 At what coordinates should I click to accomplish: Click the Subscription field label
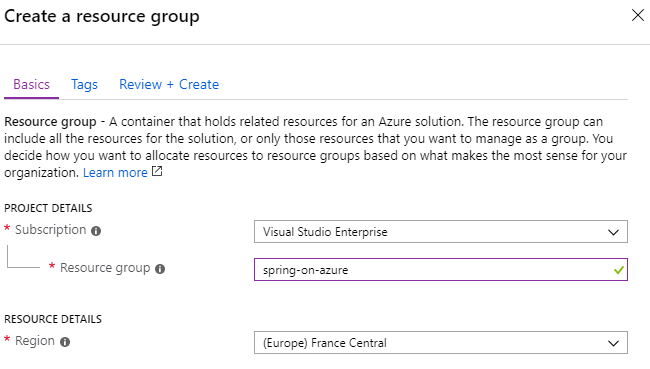coord(51,230)
